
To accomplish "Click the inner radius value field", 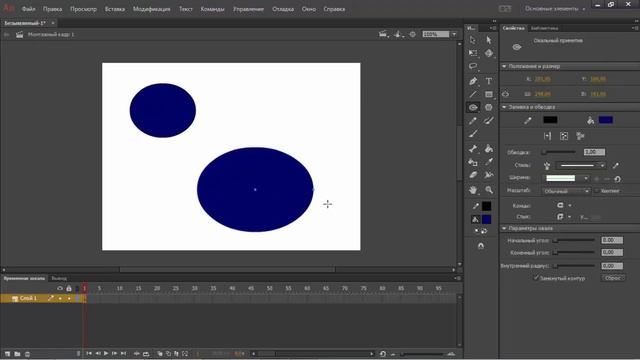I will pos(612,266).
